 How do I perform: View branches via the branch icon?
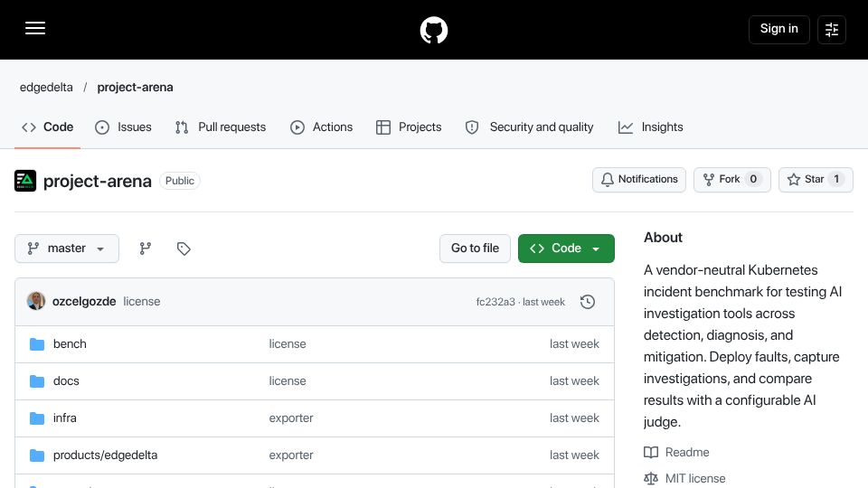pos(145,249)
